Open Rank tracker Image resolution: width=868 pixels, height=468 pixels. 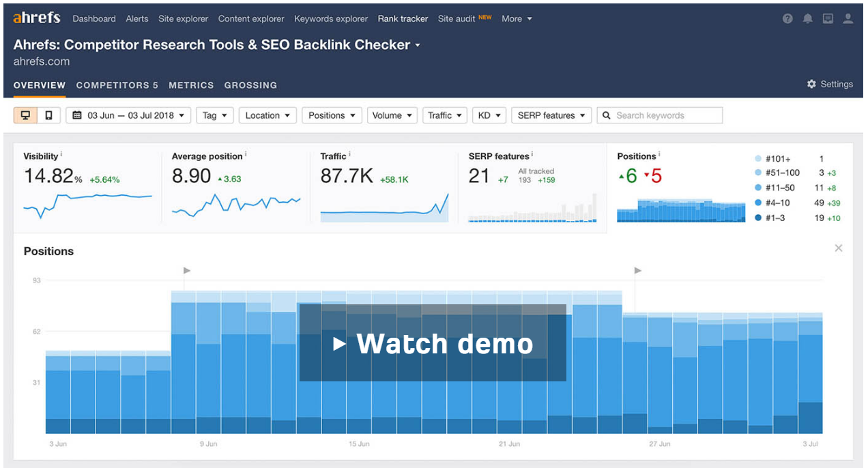point(403,18)
